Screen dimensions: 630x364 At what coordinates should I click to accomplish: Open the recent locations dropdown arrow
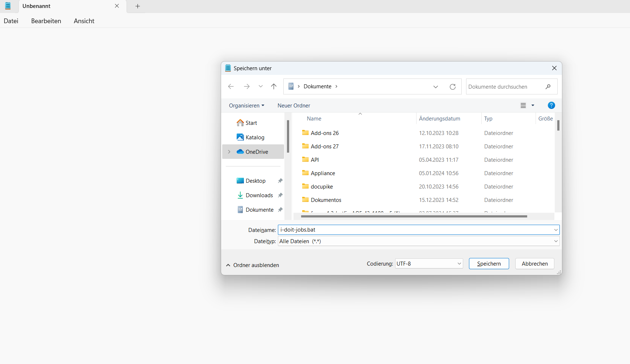(261, 86)
